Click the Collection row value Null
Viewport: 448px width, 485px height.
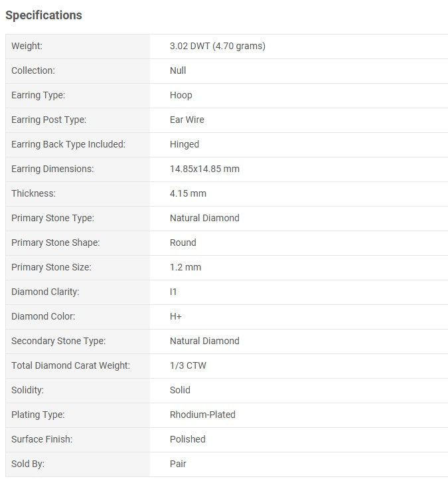[178, 70]
